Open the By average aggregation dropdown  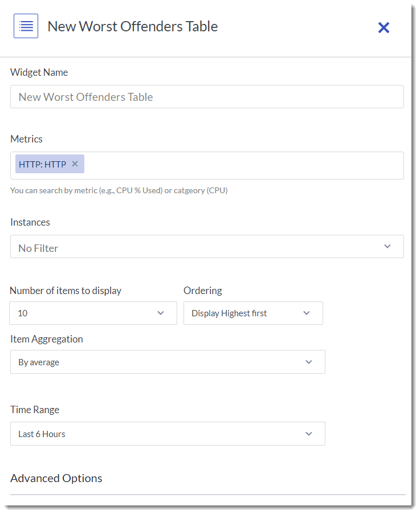pyautogui.click(x=168, y=362)
